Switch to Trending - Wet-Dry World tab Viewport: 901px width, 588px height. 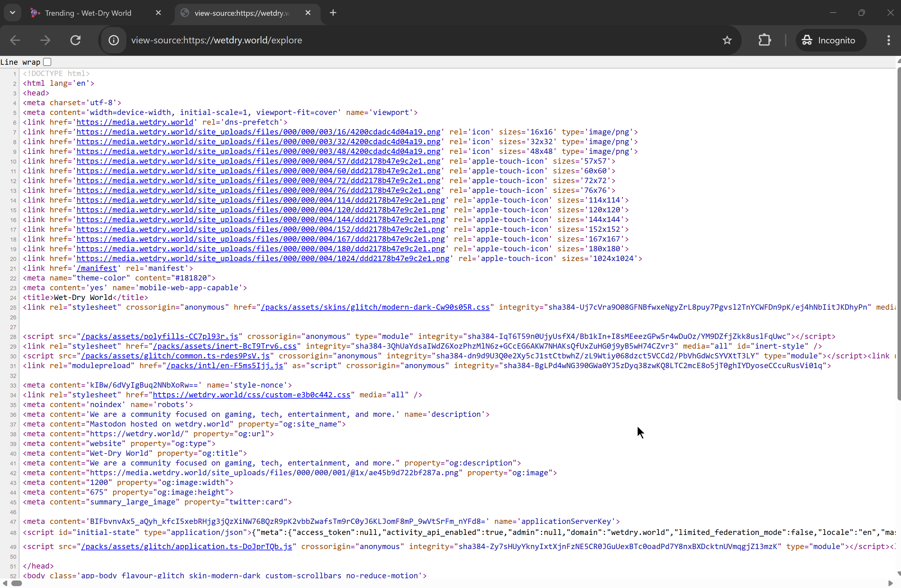88,13
